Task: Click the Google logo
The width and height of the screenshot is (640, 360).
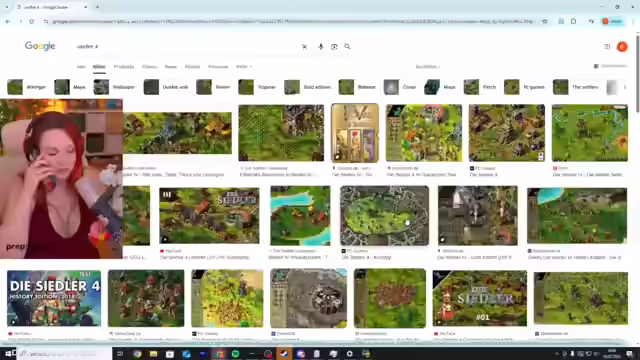Action: click(x=40, y=46)
